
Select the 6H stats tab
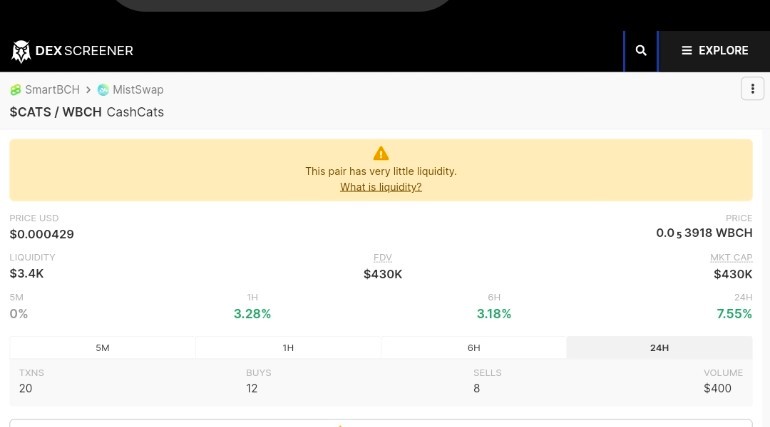[x=473, y=347]
